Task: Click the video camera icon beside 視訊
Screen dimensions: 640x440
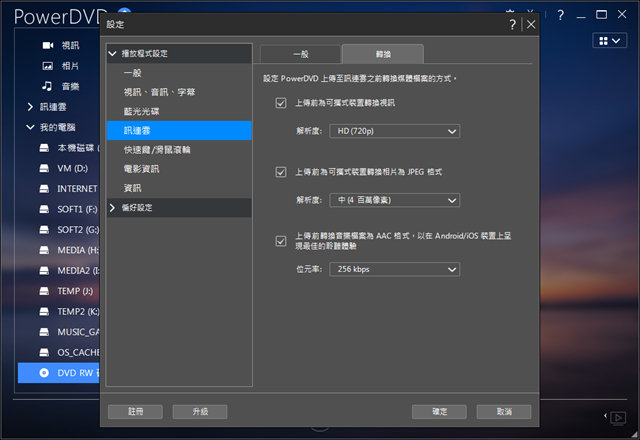Action: click(x=48, y=45)
